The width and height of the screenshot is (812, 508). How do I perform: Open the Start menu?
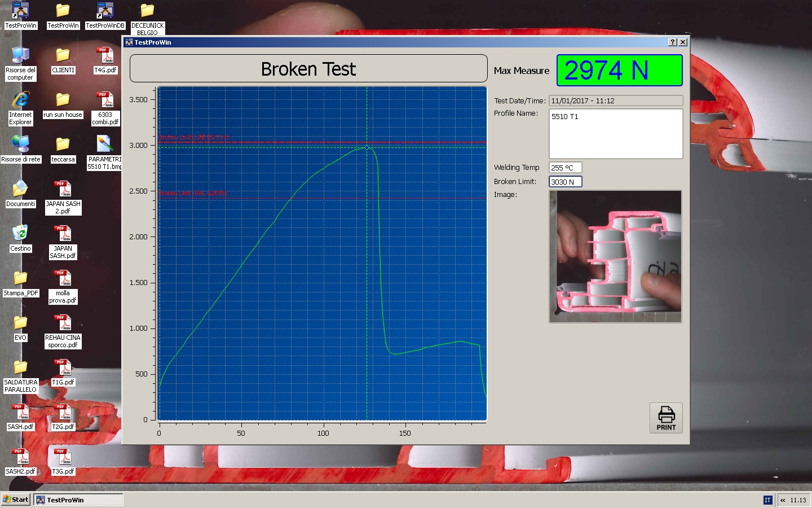coord(16,500)
